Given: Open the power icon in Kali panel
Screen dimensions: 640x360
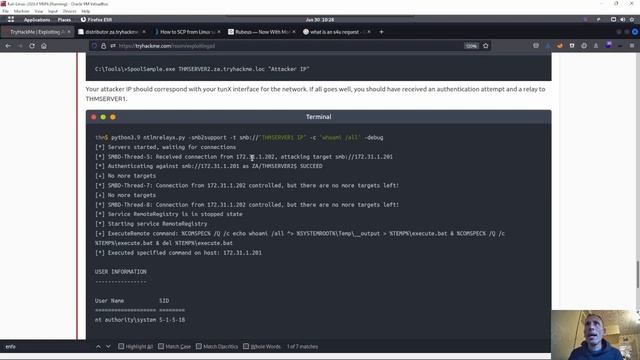Looking at the screenshot, I should [x=632, y=20].
